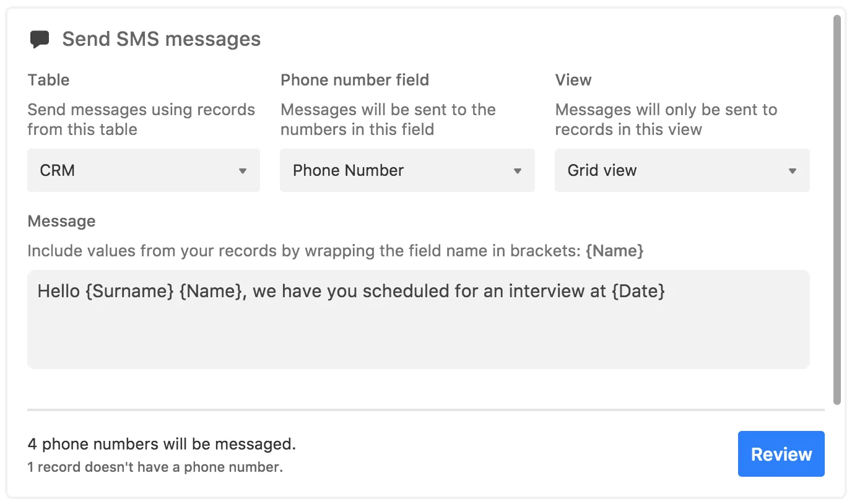
Task: Click the Phone number field label
Action: 354,80
